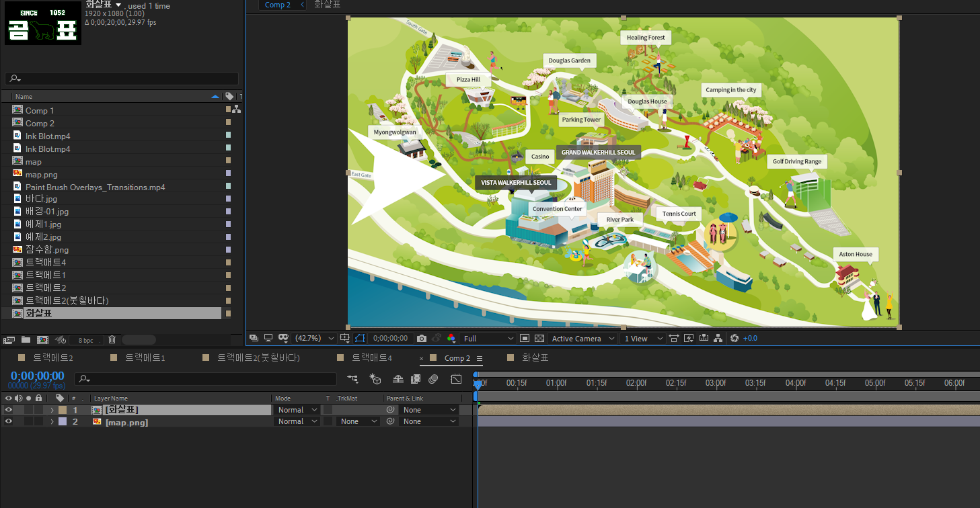Viewport: 980px width, 508px height.
Task: Click the primary viewer monitor icon
Action: coord(268,338)
